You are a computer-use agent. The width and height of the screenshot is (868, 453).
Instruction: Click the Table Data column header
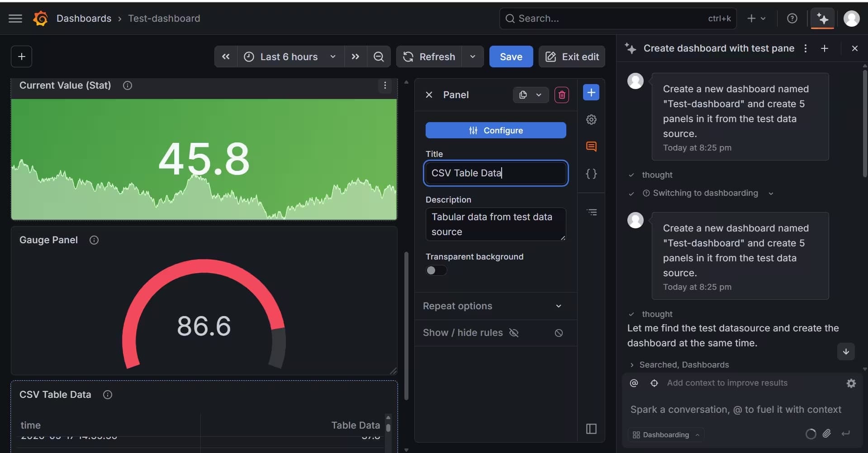356,425
